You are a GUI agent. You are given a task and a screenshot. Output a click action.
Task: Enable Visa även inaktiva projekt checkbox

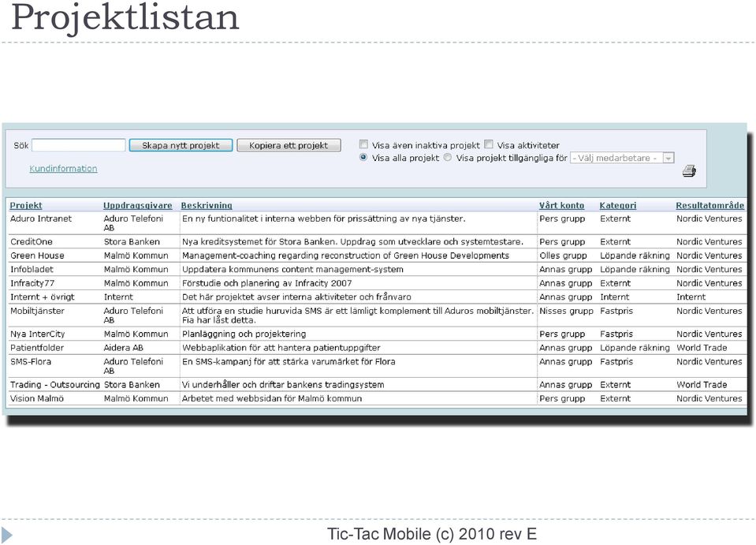[363, 144]
